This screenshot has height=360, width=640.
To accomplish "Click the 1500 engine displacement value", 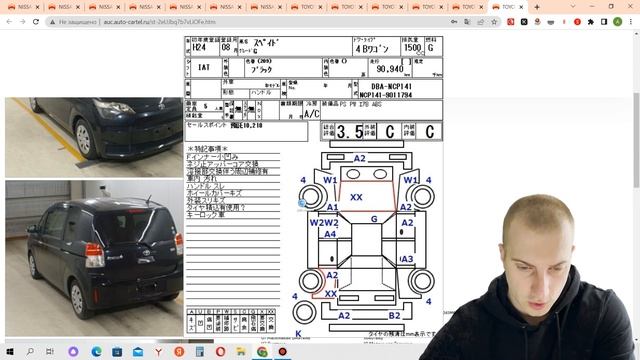I will pos(412,48).
